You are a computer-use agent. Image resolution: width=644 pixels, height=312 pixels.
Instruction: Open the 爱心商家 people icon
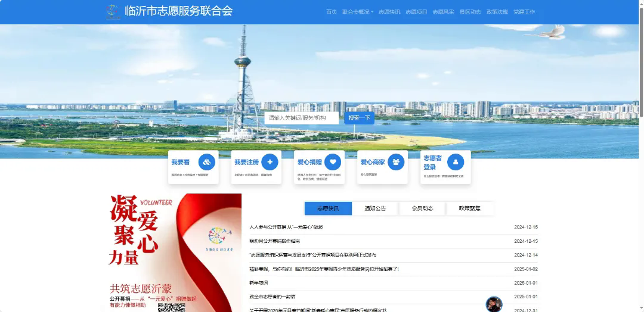[396, 162]
